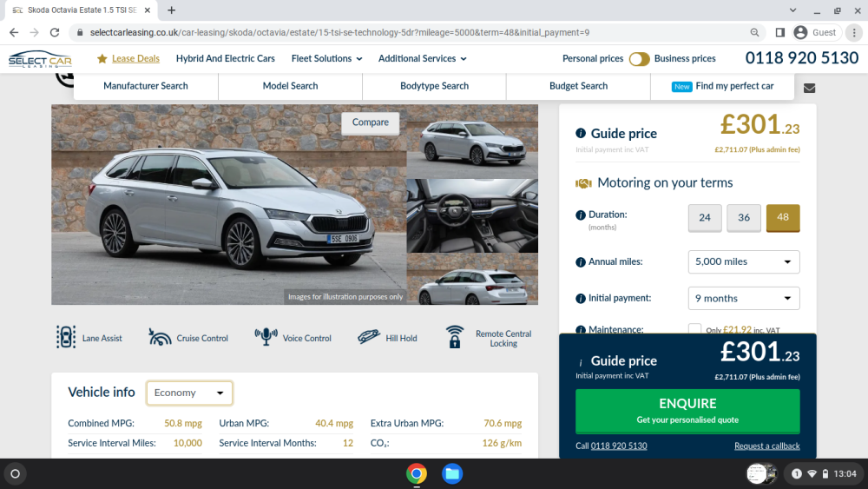Select 48 months duration
This screenshot has width=868, height=489.
pyautogui.click(x=783, y=218)
